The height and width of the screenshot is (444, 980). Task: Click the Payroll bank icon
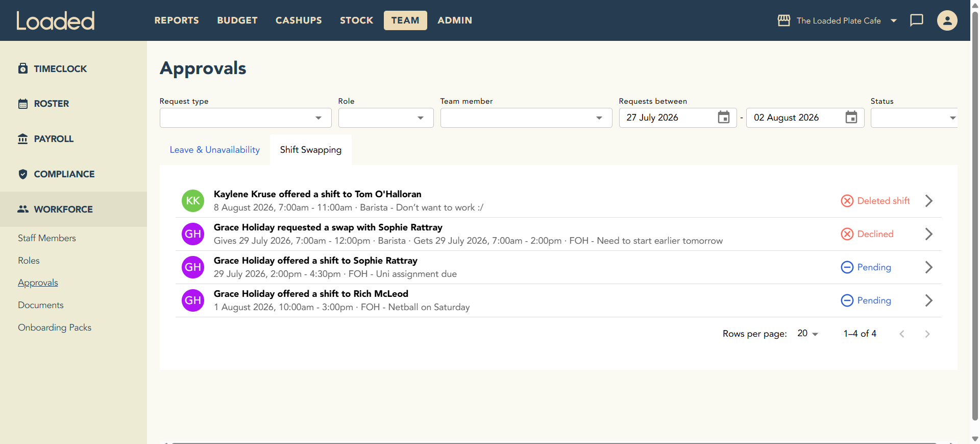tap(23, 139)
